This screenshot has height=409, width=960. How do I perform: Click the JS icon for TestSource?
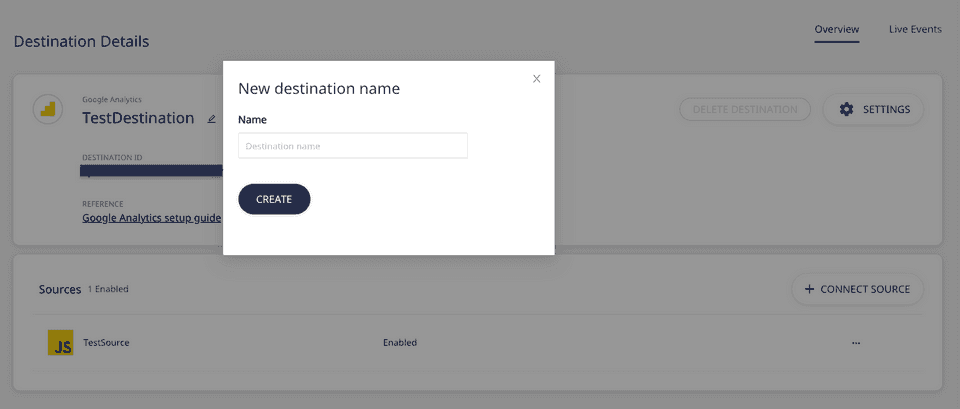61,343
